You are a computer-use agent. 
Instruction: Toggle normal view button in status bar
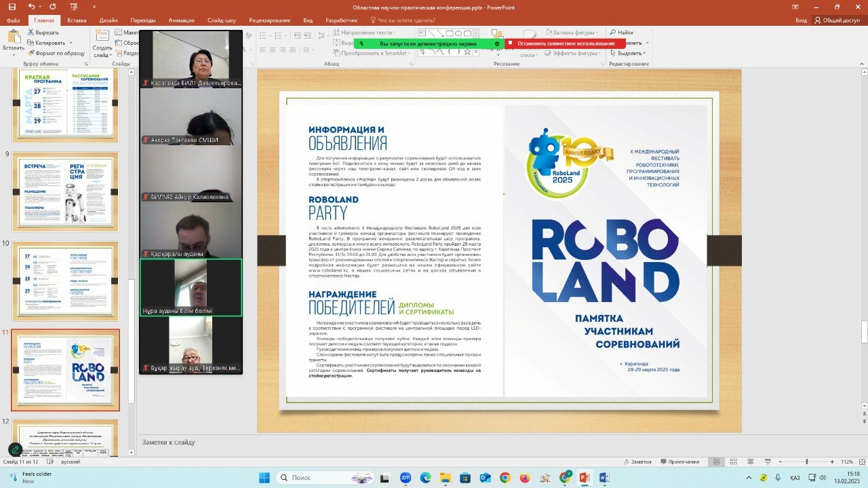717,462
